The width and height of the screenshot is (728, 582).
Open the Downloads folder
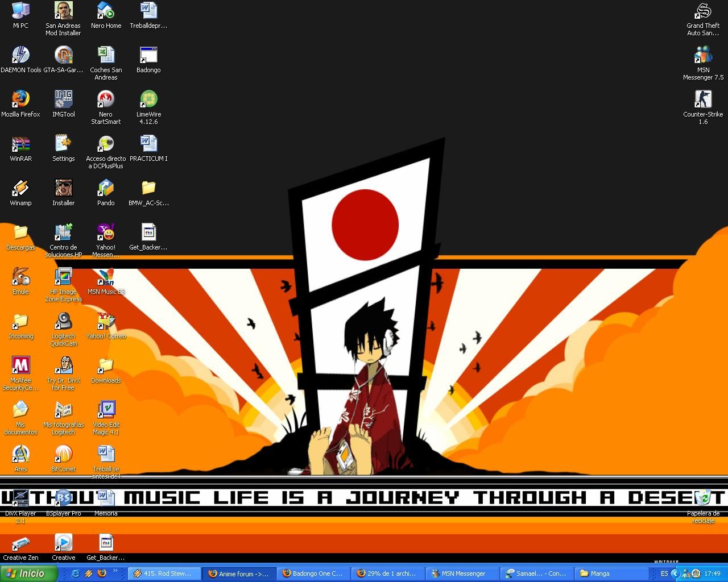coord(106,369)
